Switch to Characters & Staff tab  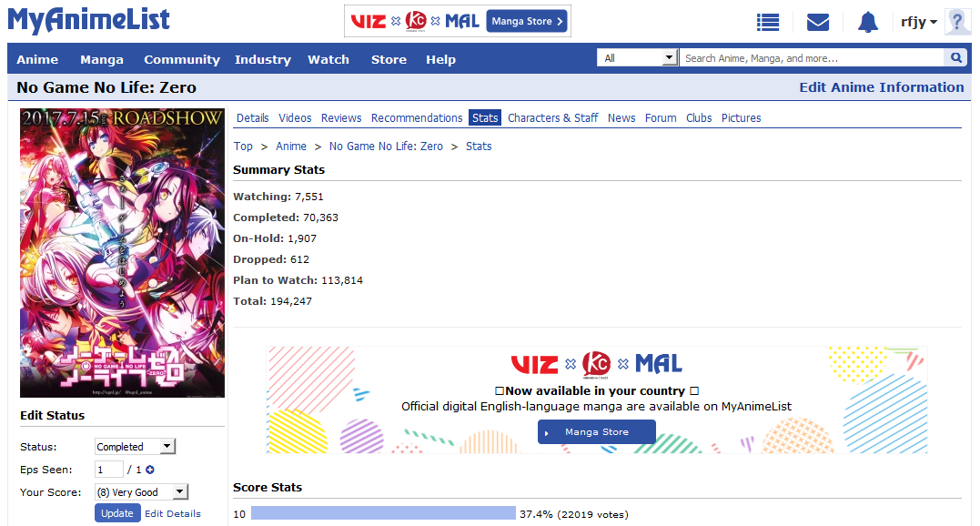pyautogui.click(x=552, y=118)
